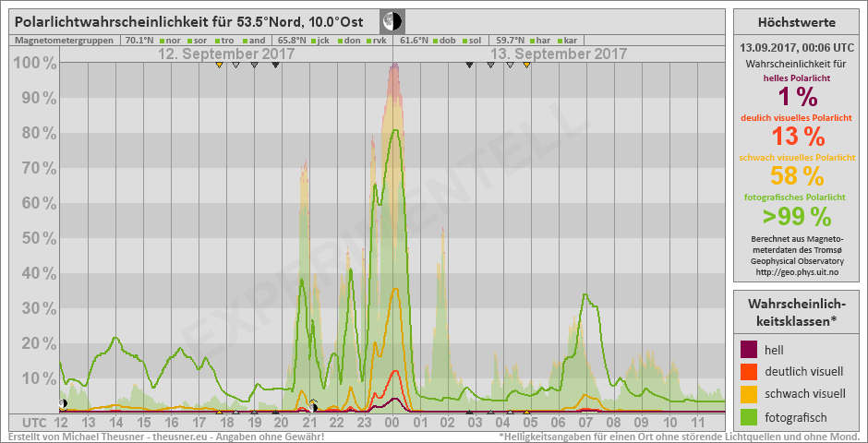
Task: Click the green 'kar' magnetometer indicator
Action: coord(560,41)
